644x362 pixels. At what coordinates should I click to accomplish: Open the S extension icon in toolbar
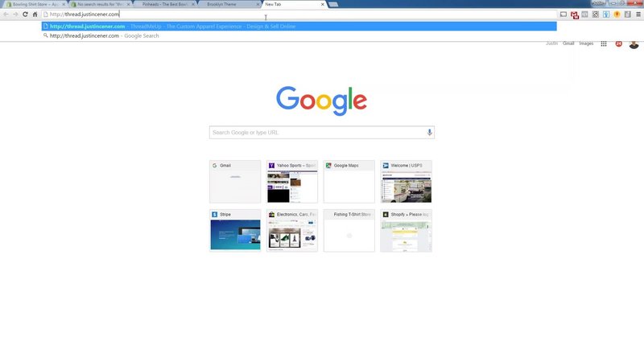pyautogui.click(x=596, y=14)
